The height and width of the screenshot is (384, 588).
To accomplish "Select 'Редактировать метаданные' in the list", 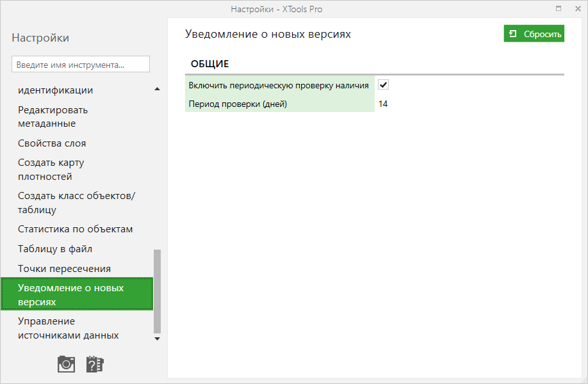I will [53, 116].
